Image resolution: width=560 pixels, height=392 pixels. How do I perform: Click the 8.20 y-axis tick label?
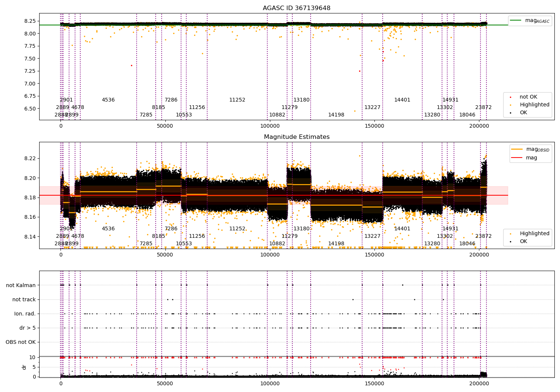coord(29,178)
